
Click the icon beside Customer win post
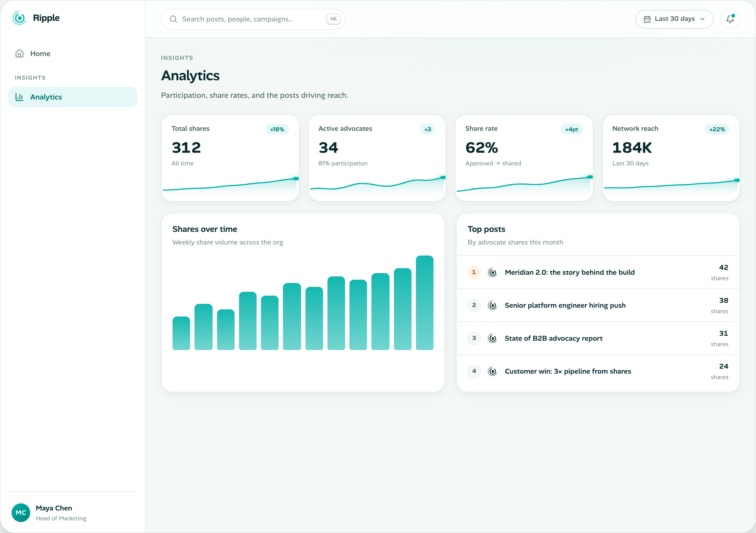coord(492,371)
